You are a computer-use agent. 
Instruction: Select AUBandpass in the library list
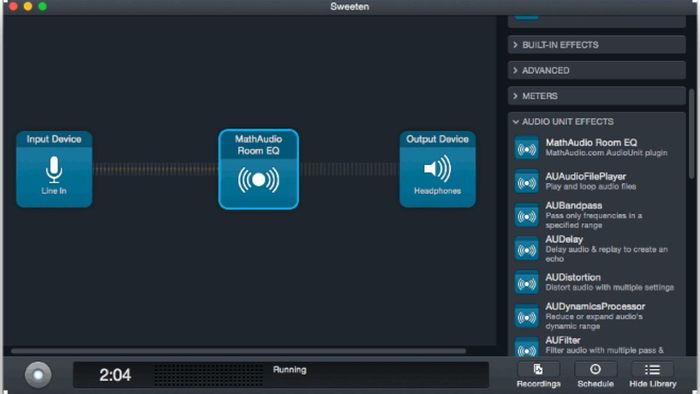(x=598, y=215)
